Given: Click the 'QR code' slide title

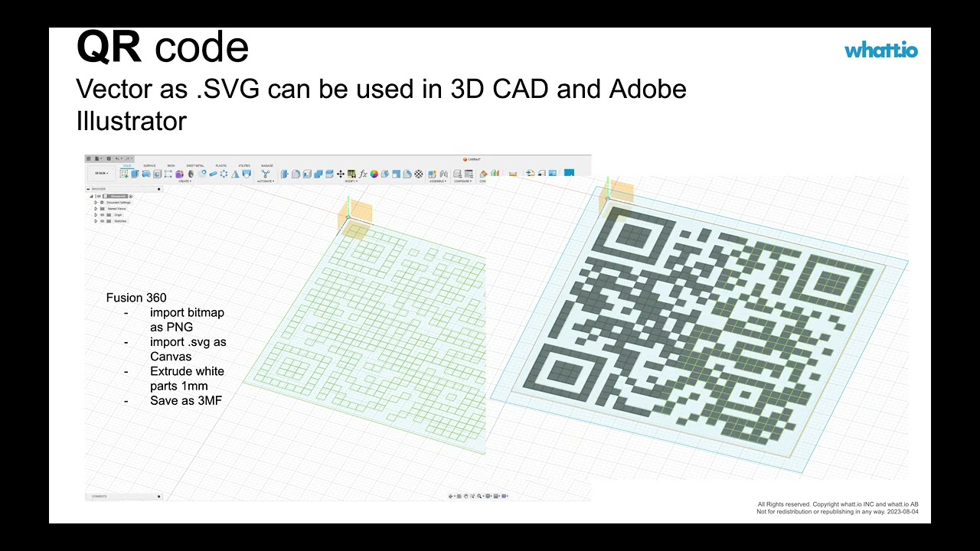Looking at the screenshot, I should click(x=163, y=47).
